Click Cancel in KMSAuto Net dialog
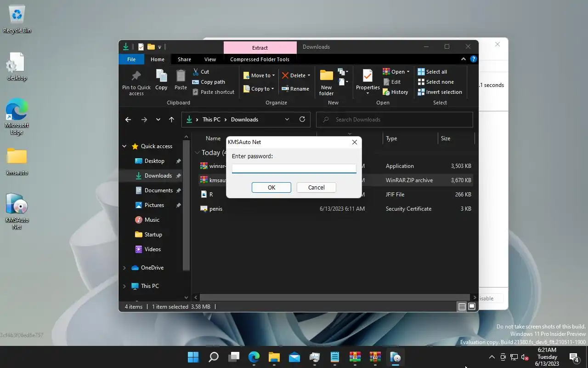The height and width of the screenshot is (368, 588). tap(316, 187)
